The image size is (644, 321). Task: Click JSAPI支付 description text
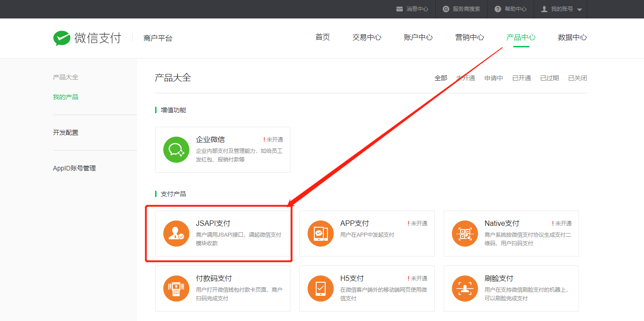click(x=239, y=239)
